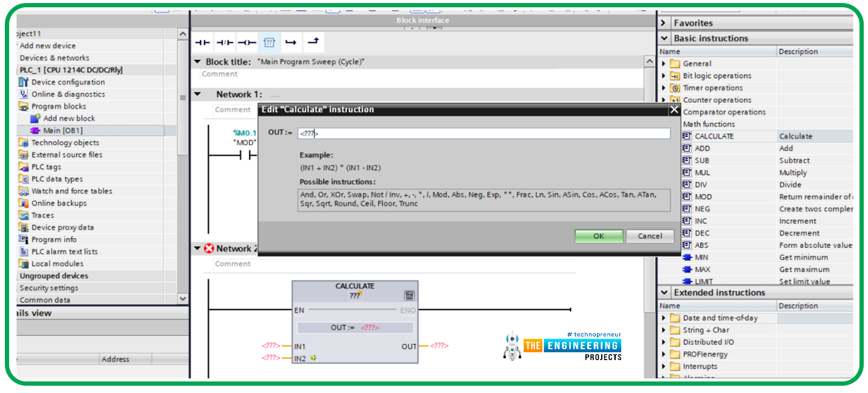
Task: Open PLC alarm text lists
Action: pyautogui.click(x=64, y=252)
